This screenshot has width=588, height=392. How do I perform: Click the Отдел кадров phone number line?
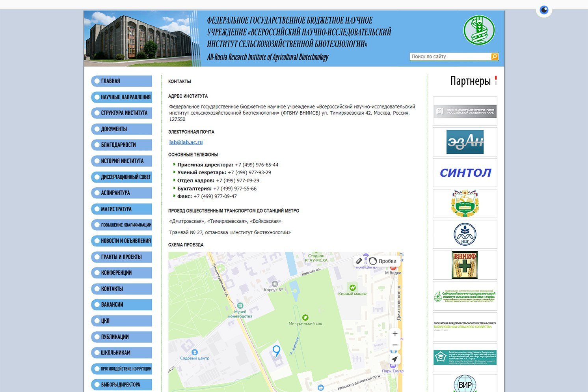pyautogui.click(x=218, y=181)
